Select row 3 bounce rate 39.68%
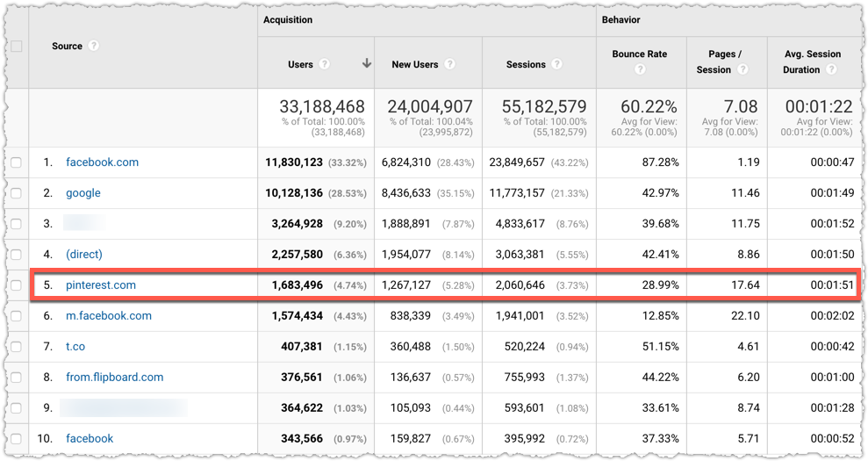 [660, 224]
